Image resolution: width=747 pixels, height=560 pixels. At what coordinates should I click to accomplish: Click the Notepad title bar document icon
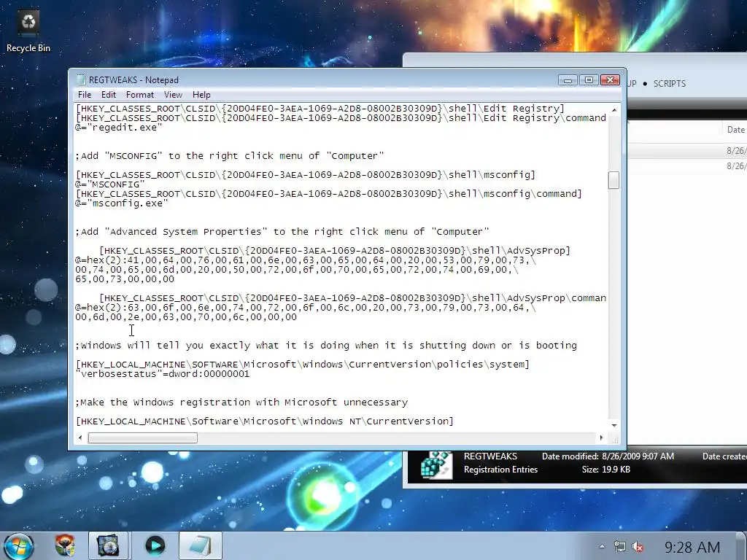[x=81, y=79]
